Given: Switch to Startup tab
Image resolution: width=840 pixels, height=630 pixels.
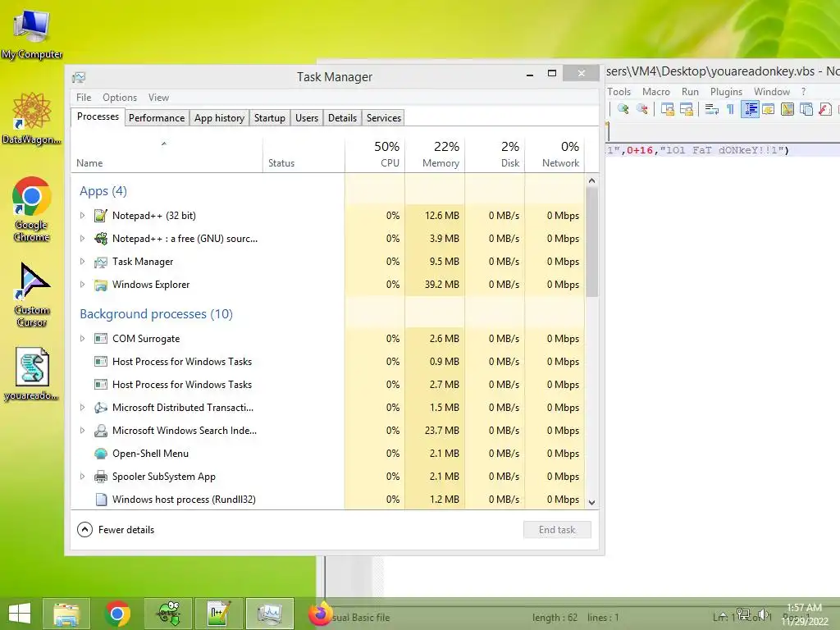Looking at the screenshot, I should pos(269,118).
